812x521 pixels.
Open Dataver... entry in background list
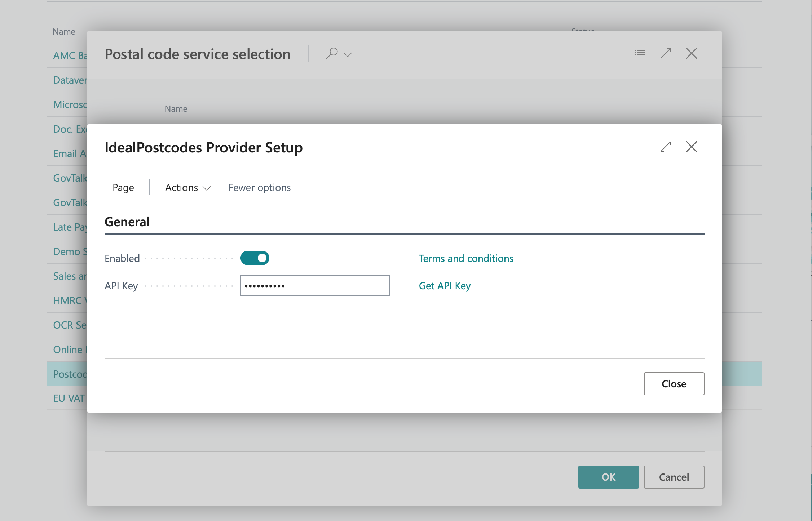[x=70, y=80]
